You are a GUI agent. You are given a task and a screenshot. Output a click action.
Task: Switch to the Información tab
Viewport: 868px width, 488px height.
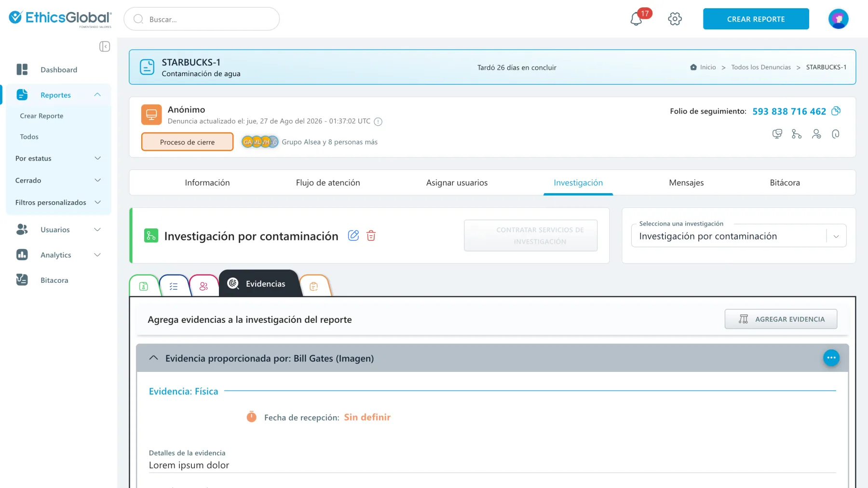point(207,183)
